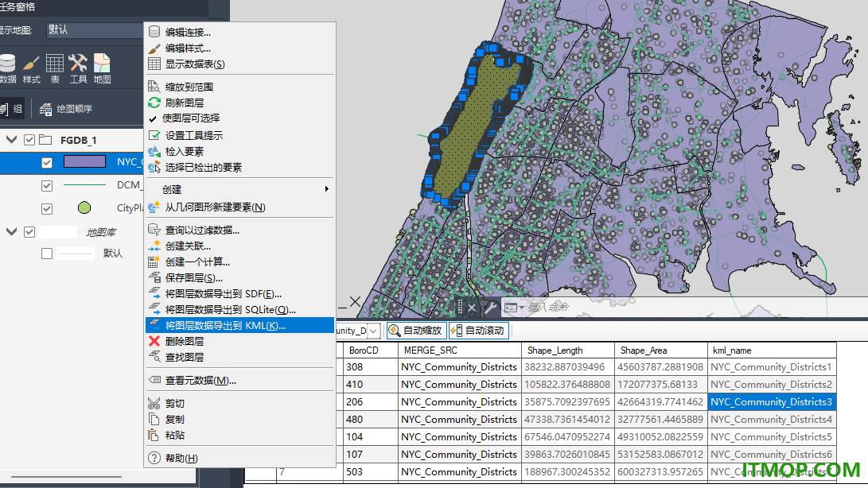Export layer data to SQLite(Q)
This screenshot has height=488, width=868.
pyautogui.click(x=239, y=310)
